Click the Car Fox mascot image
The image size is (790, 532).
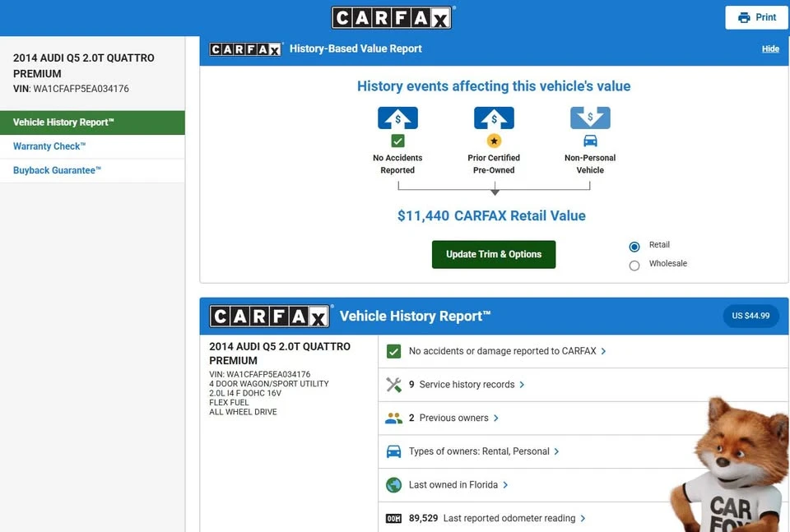click(x=731, y=464)
